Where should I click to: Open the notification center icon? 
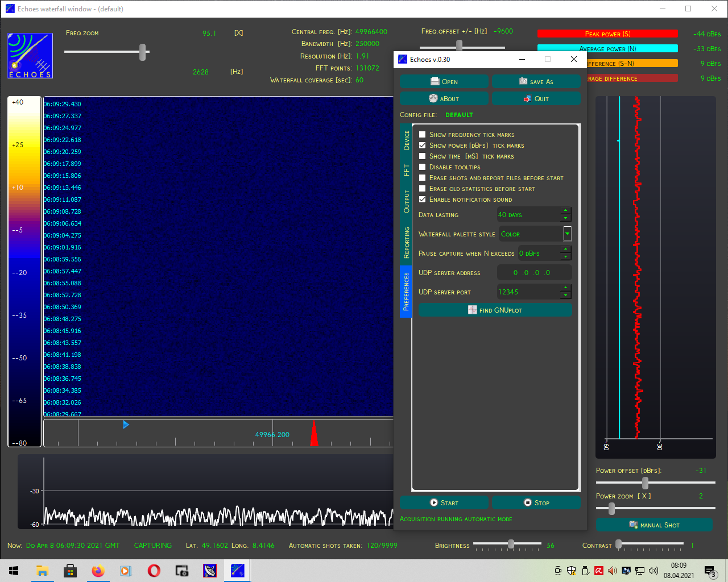click(710, 571)
